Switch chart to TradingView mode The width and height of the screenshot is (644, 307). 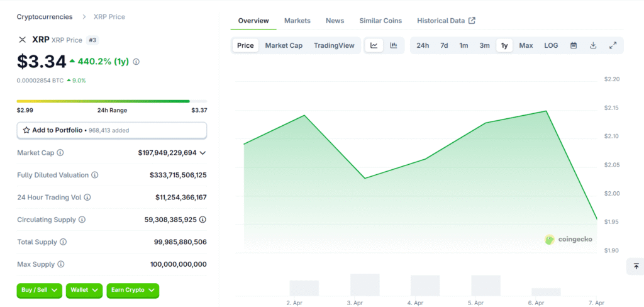click(334, 46)
